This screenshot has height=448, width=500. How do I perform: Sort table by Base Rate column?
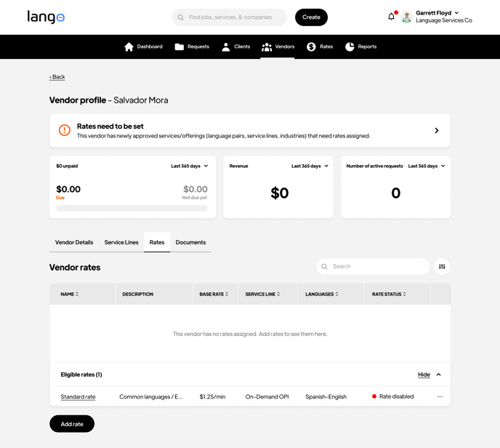214,295
